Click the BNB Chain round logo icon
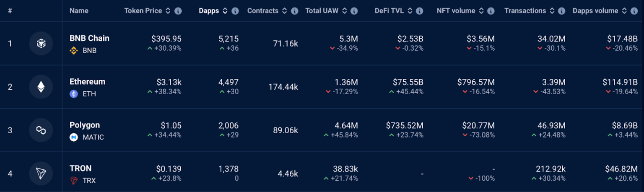This screenshot has width=644, height=192. tap(41, 44)
